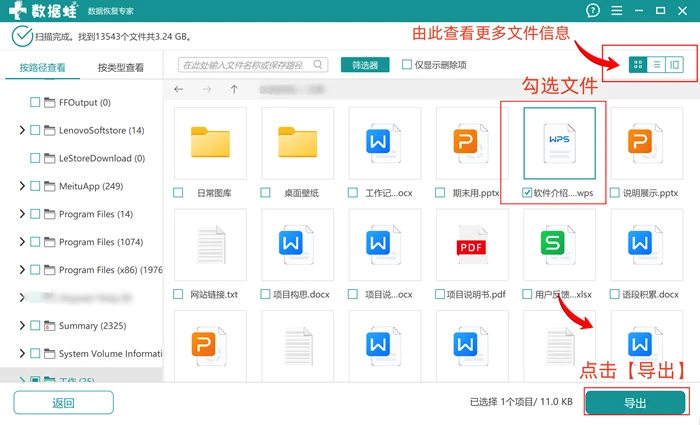Switch to the 按路径查看 tab
The image size is (700, 425).
click(x=42, y=67)
